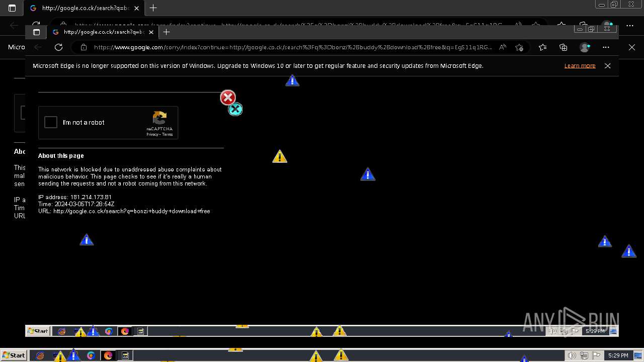
Task: Add this page to favorites in front window
Action: tap(519, 47)
